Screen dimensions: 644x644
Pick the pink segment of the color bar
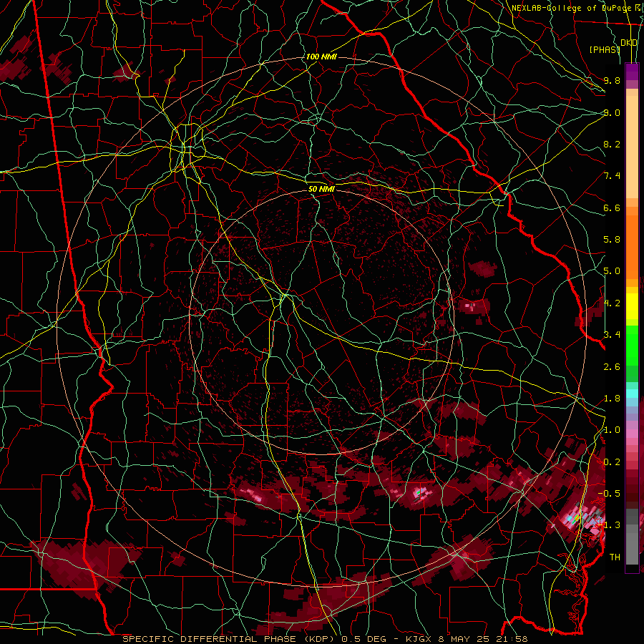point(632,434)
